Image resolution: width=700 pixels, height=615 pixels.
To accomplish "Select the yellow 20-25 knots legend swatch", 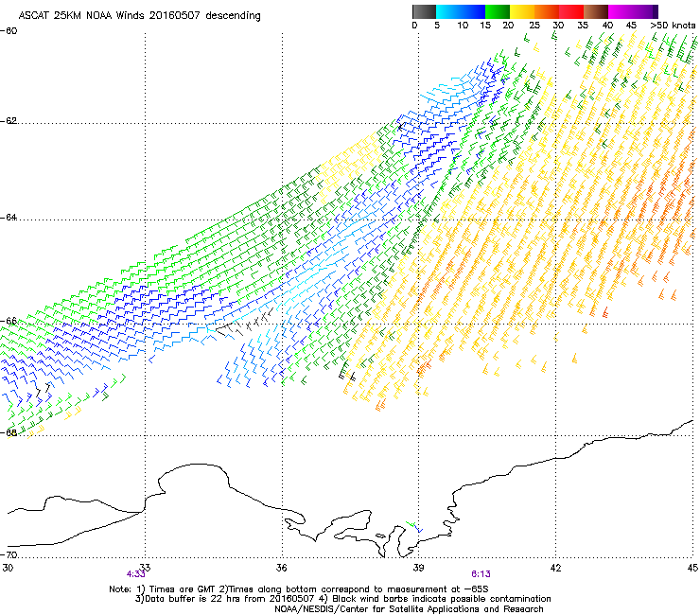I will pos(522,11).
